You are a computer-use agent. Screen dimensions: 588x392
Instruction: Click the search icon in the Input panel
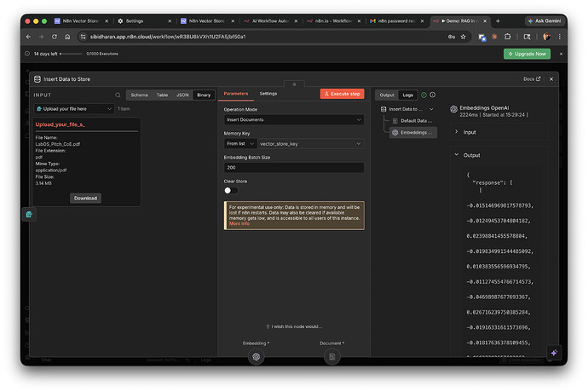pos(118,95)
